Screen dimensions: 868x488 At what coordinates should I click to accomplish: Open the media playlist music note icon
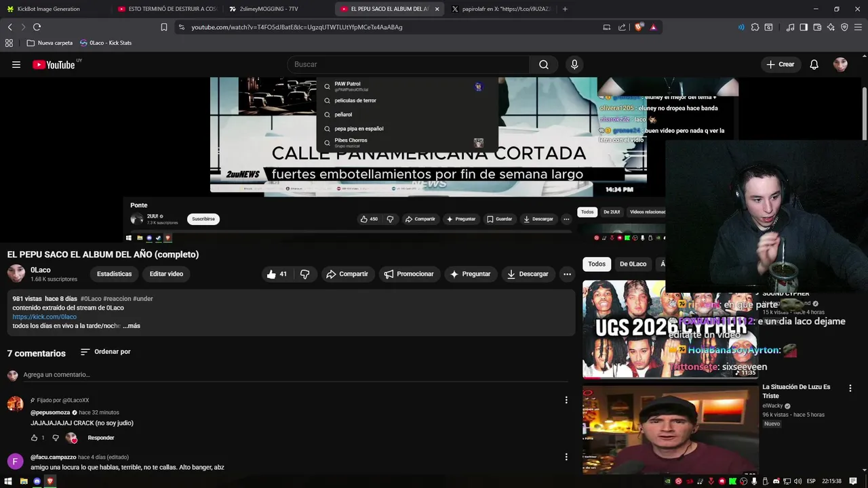tap(790, 27)
